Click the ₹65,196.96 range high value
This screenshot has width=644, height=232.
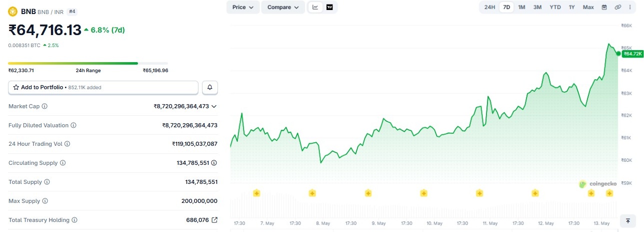click(x=155, y=71)
